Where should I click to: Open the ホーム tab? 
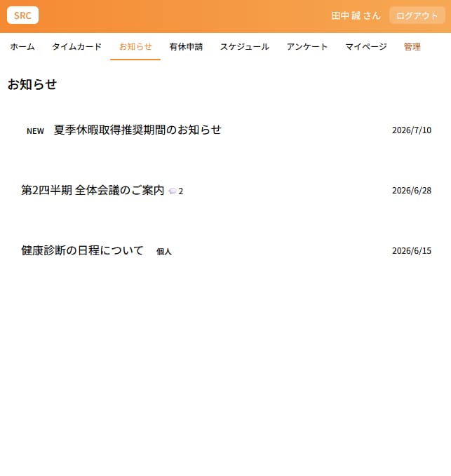pyautogui.click(x=22, y=47)
